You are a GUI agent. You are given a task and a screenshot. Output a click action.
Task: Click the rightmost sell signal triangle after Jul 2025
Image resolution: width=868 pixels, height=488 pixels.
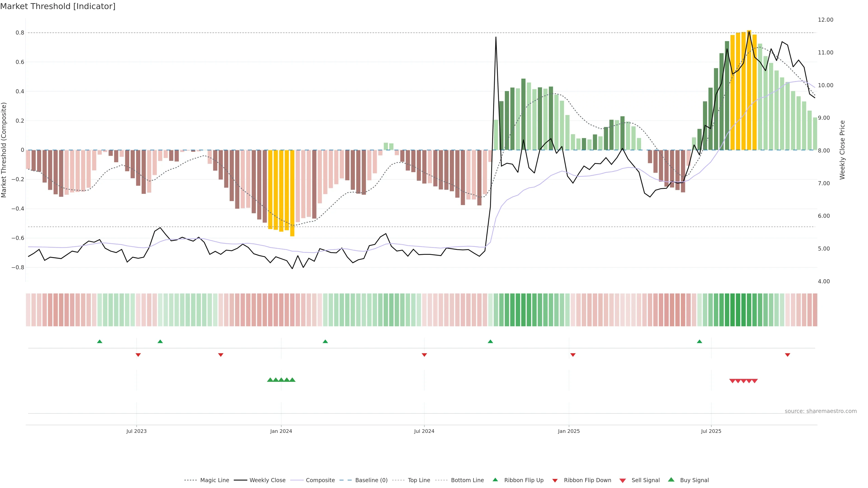(x=755, y=381)
